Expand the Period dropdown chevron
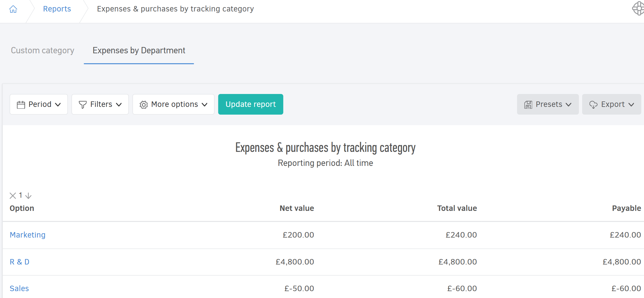644x298 pixels. (x=58, y=105)
